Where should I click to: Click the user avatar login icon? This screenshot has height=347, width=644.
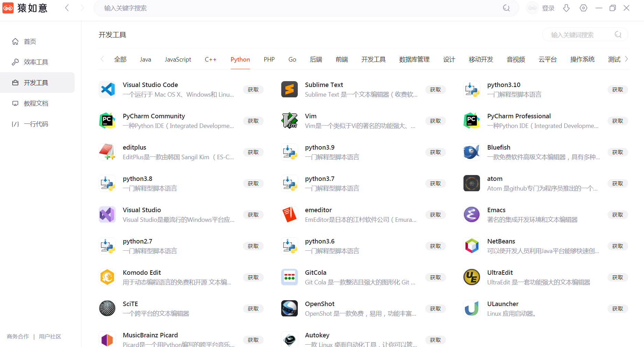532,8
